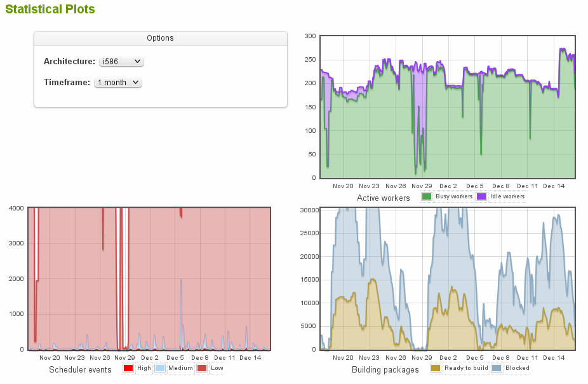Click the Idle workers purple swatch

481,196
